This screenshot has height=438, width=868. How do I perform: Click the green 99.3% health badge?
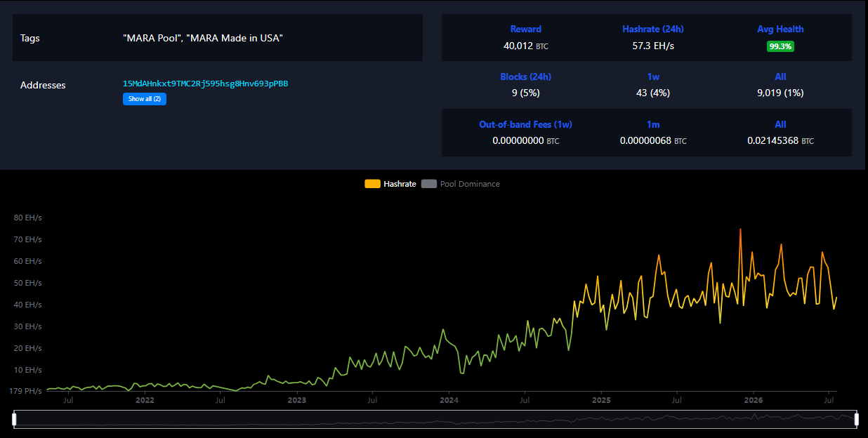click(x=780, y=46)
